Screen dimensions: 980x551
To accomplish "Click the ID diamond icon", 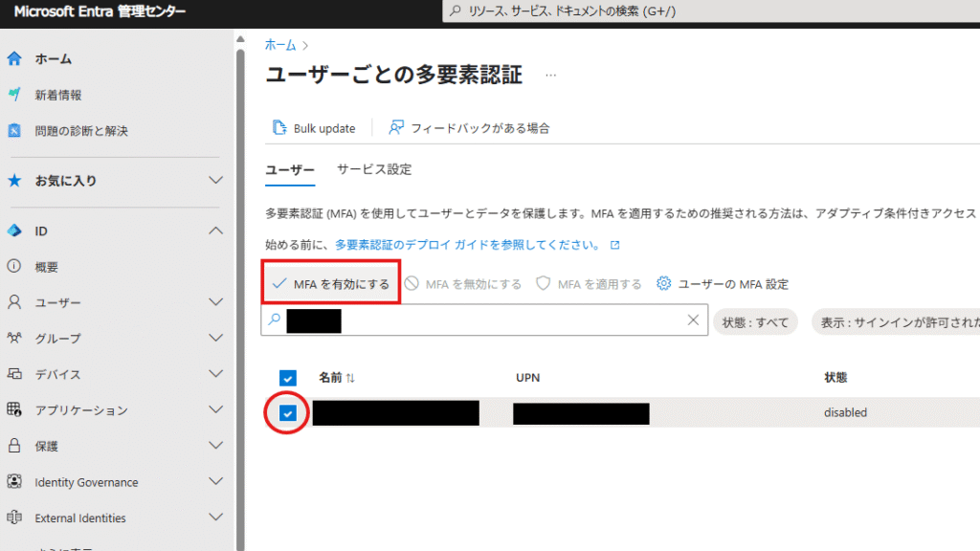I will pos(14,231).
